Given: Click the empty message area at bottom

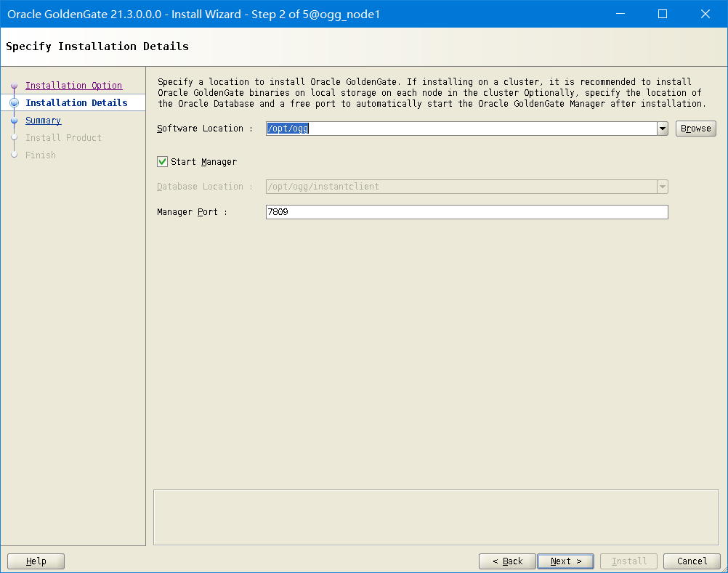Looking at the screenshot, I should 436,517.
